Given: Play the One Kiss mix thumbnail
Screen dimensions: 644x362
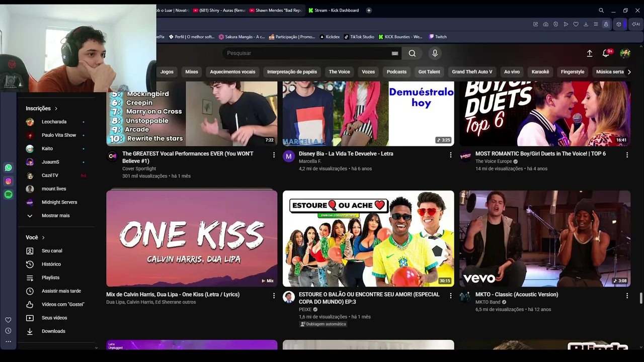Looking at the screenshot, I should (x=192, y=238).
